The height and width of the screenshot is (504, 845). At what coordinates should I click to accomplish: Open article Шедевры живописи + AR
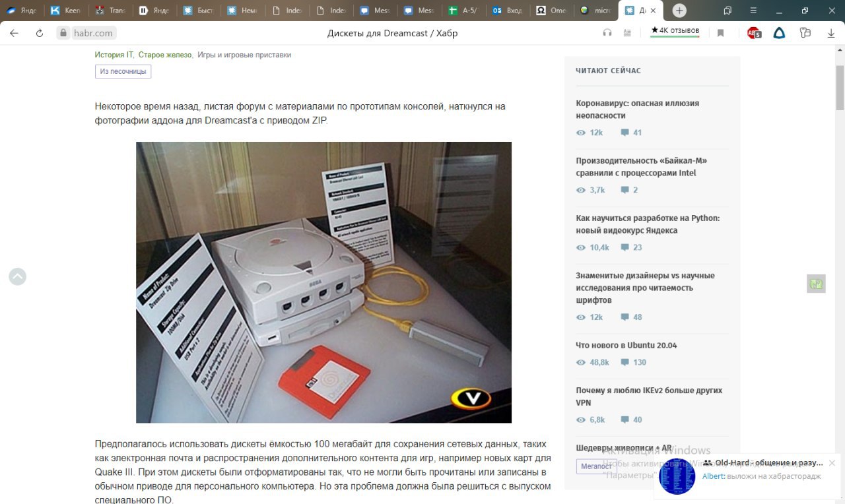coord(624,449)
